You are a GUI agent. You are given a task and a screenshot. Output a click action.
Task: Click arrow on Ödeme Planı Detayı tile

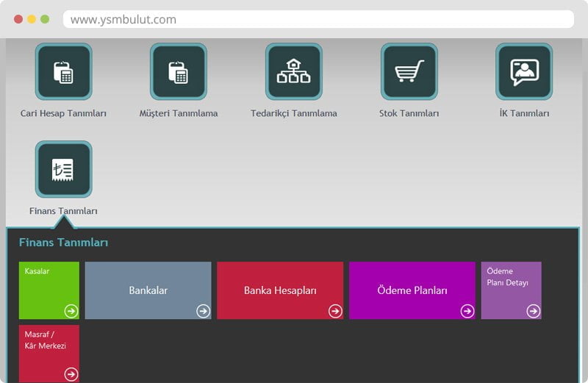coord(533,311)
